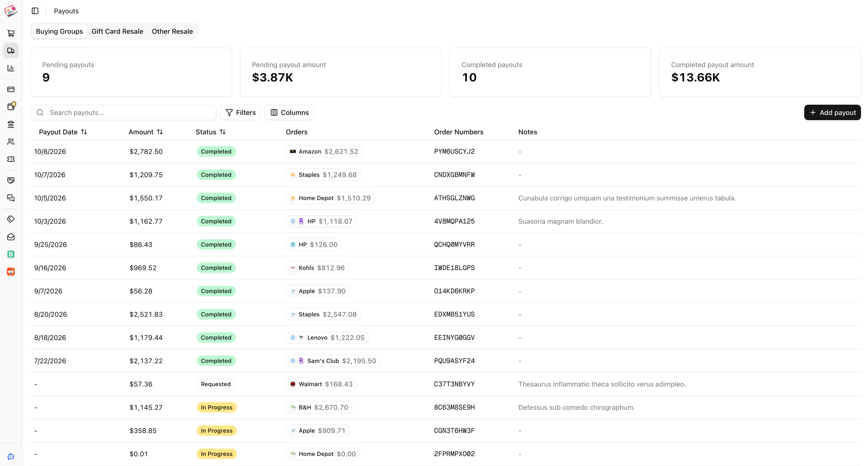Open the Amazon $2,621.52 order chip
Screen dimensions: 868x466
pos(324,152)
